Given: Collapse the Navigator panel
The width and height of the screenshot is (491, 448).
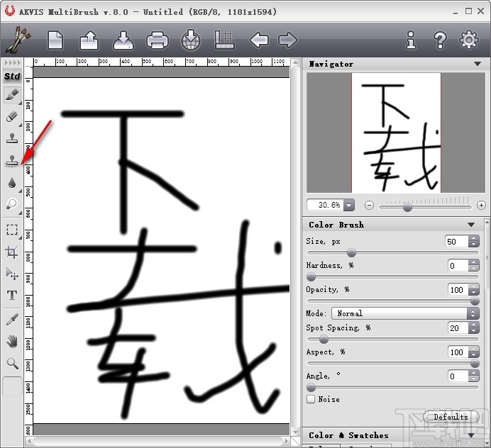Looking at the screenshot, I should point(478,64).
